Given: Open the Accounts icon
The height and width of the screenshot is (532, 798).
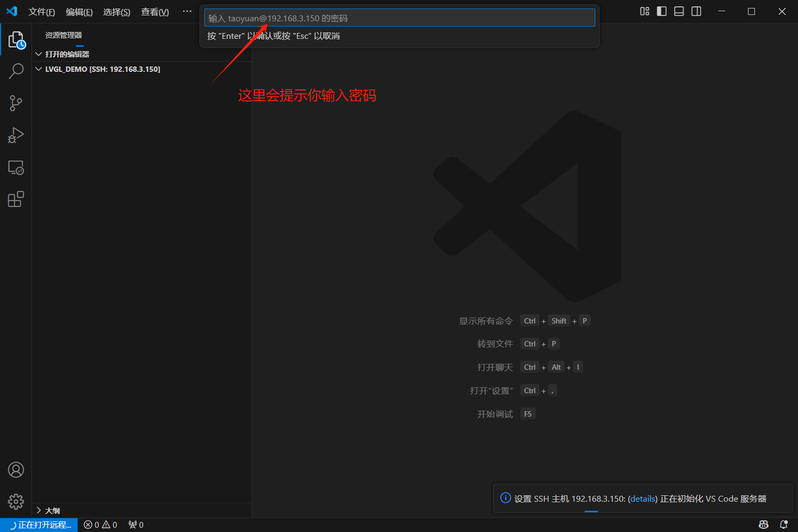Looking at the screenshot, I should tap(16, 470).
